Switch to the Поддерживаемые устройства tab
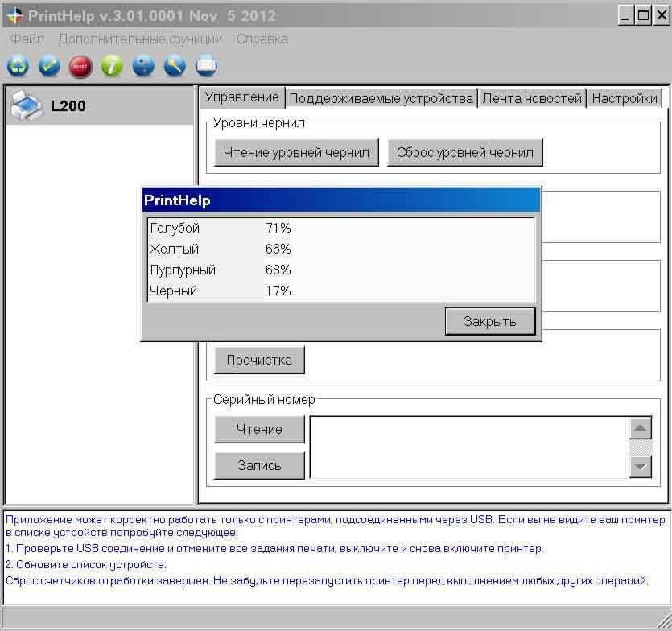This screenshot has width=672, height=631. pyautogui.click(x=381, y=98)
